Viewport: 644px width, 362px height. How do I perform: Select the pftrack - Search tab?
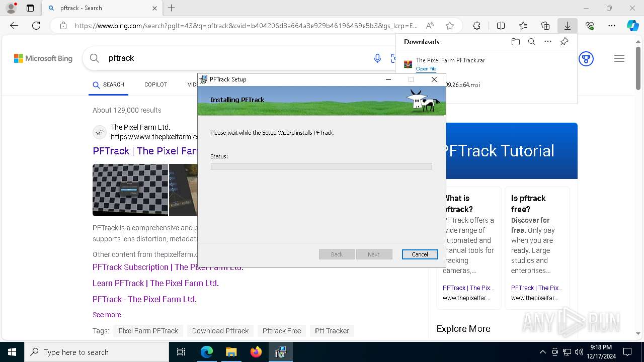(x=101, y=8)
